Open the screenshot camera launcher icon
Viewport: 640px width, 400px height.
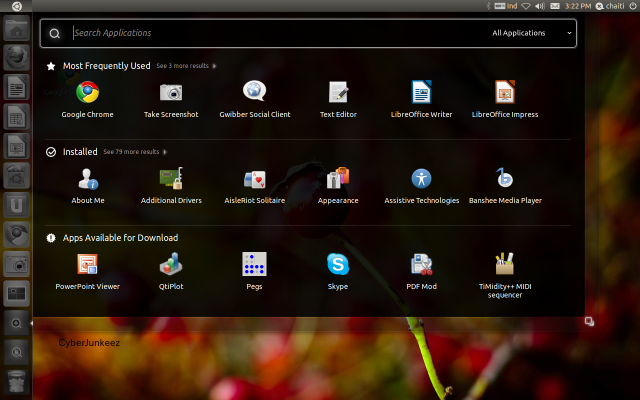pyautogui.click(x=16, y=264)
